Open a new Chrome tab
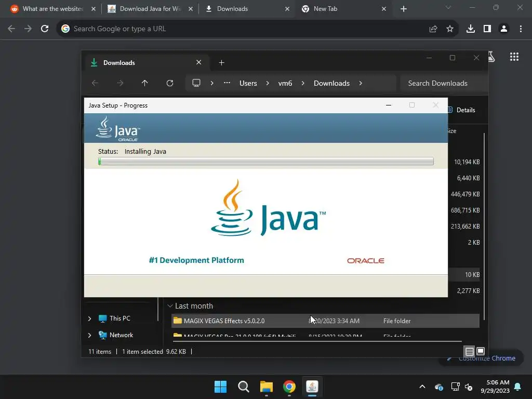 click(x=403, y=9)
